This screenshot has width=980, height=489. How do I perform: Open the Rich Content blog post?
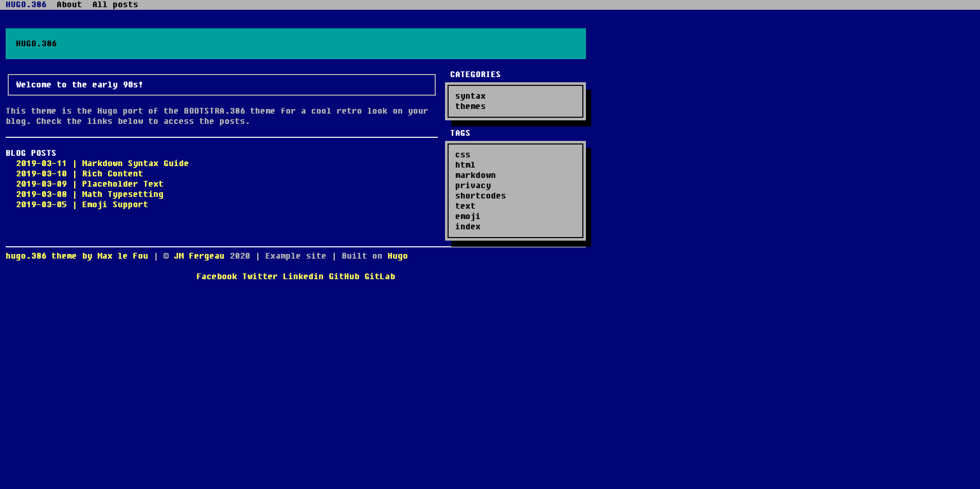coord(112,174)
